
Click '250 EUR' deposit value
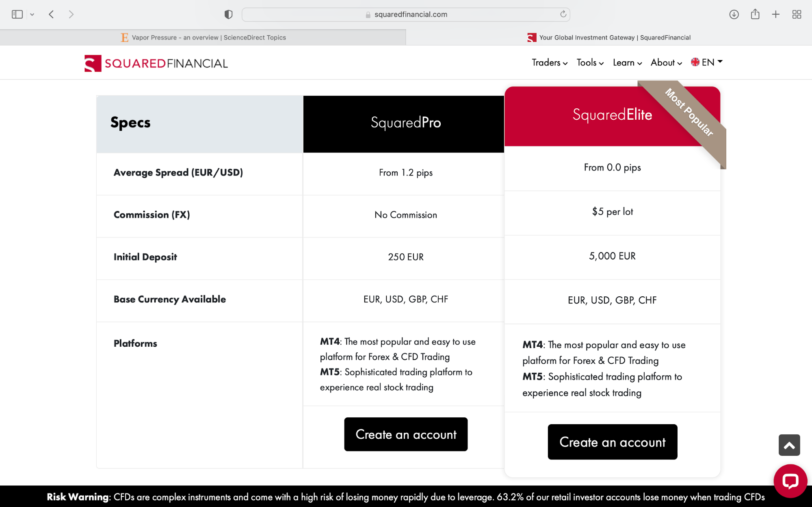point(406,257)
